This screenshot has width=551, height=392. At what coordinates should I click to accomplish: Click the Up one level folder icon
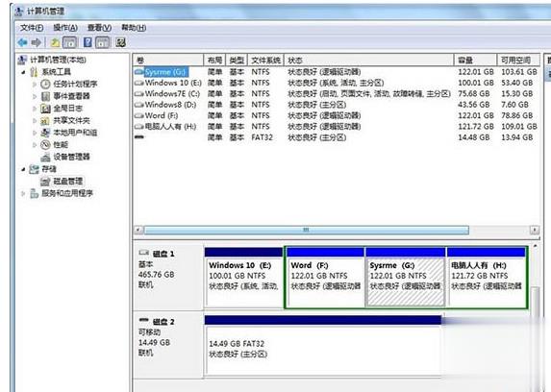(55, 42)
